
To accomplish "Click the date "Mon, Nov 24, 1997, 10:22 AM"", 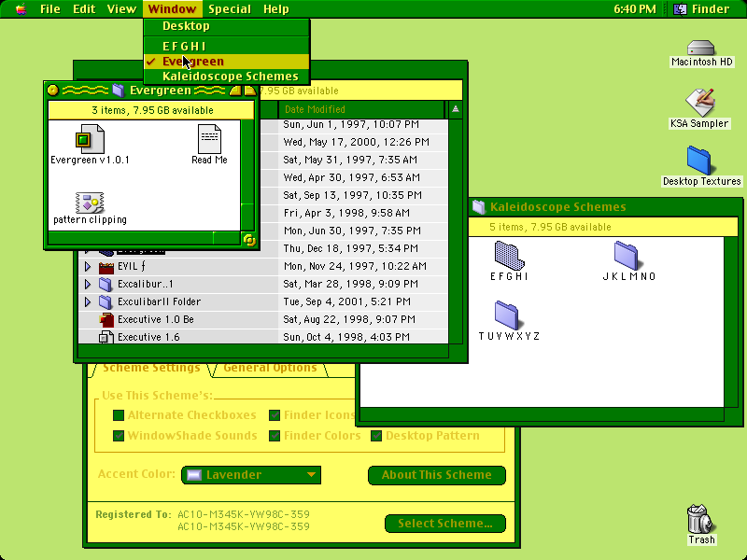I will (355, 266).
